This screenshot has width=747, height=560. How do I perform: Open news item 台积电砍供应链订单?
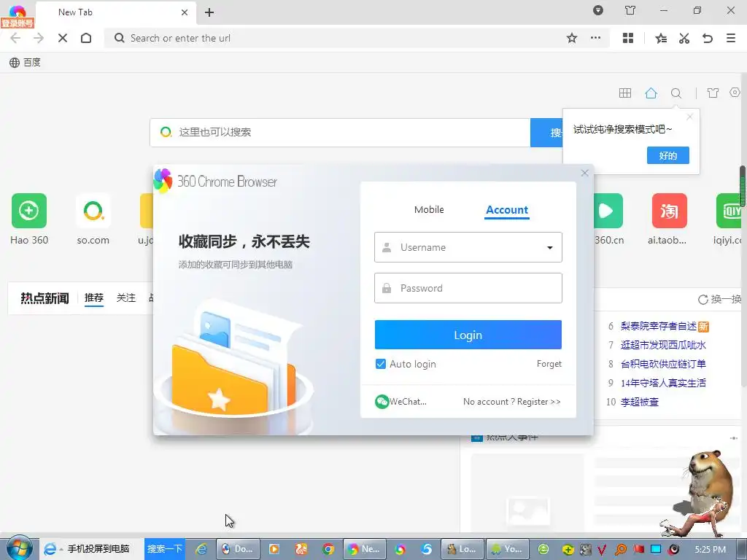tap(663, 364)
